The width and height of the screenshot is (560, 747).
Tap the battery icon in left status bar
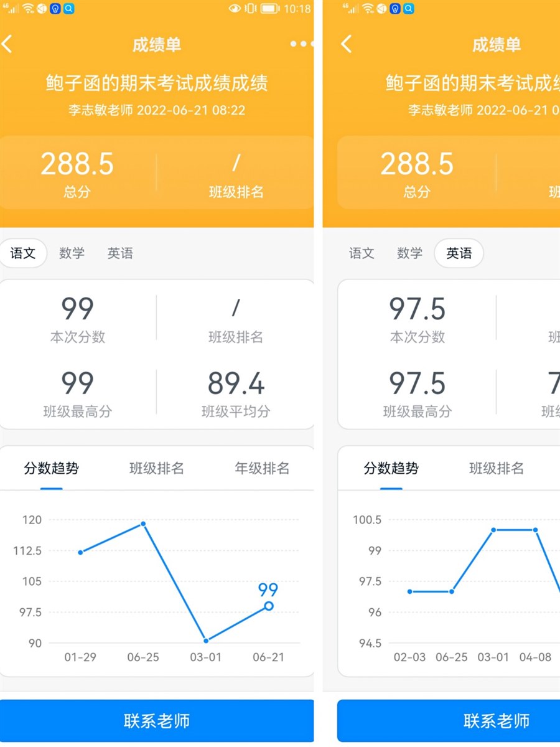pos(269,9)
